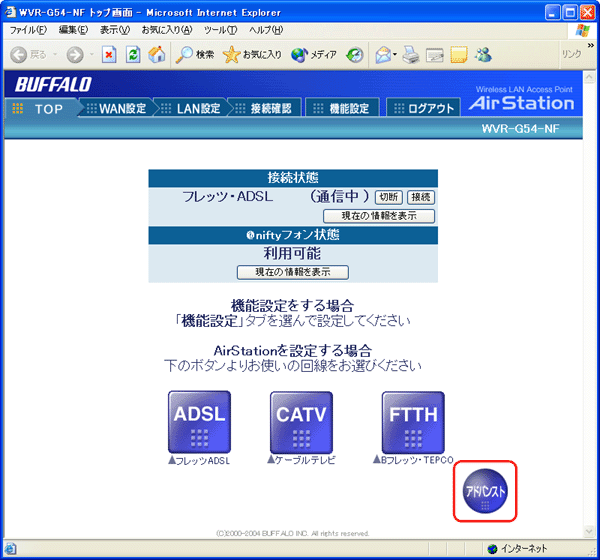Click the リンク links bar label

(571, 54)
